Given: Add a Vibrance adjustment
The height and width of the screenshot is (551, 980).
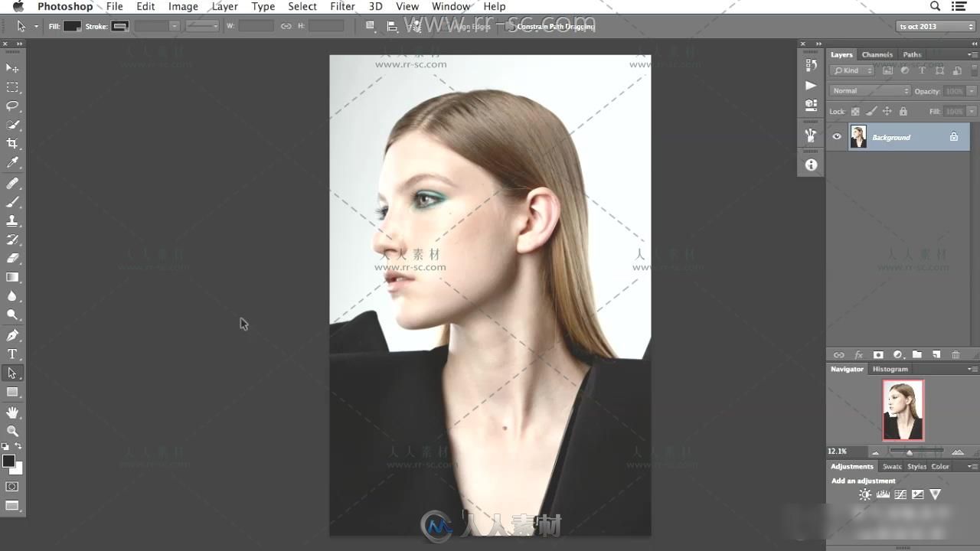Looking at the screenshot, I should [935, 494].
